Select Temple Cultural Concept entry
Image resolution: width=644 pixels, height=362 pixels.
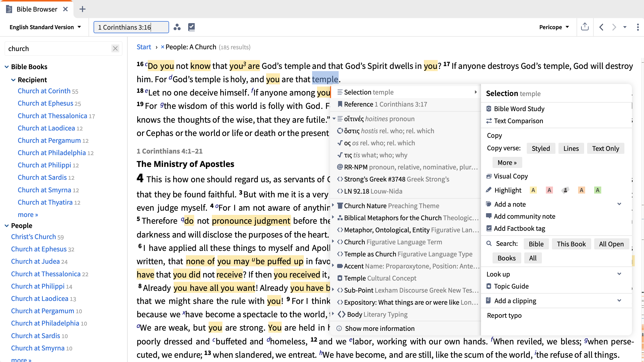(x=406, y=278)
